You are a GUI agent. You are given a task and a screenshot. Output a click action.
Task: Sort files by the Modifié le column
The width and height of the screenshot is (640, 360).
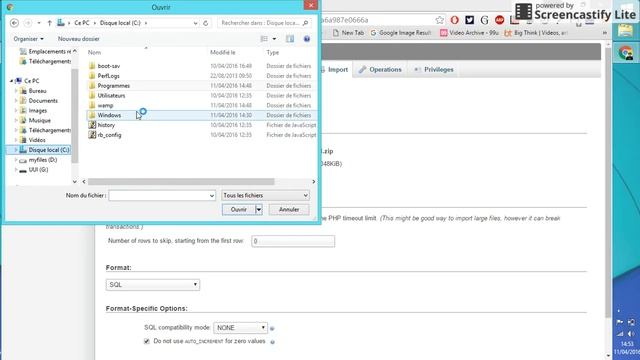point(222,52)
